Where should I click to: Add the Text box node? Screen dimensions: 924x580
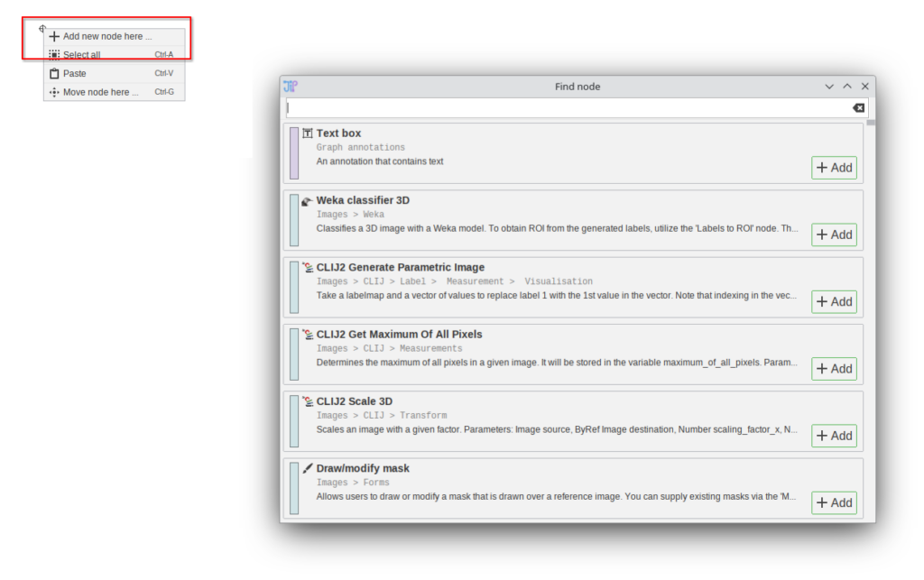pos(834,168)
